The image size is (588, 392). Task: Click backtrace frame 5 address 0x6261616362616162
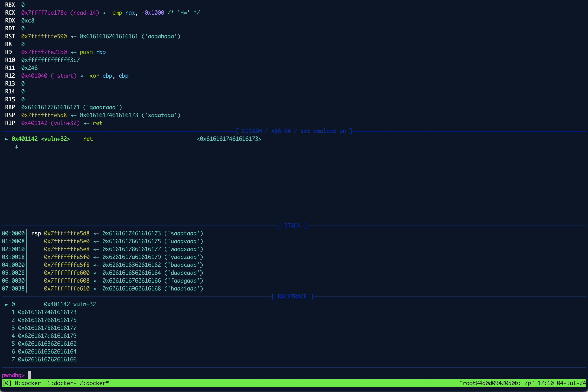point(47,344)
